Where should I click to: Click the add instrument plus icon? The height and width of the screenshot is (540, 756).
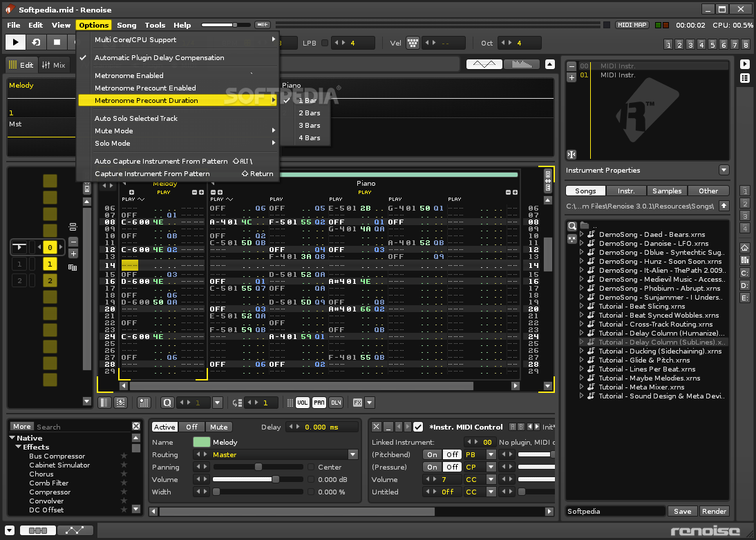pos(571,77)
